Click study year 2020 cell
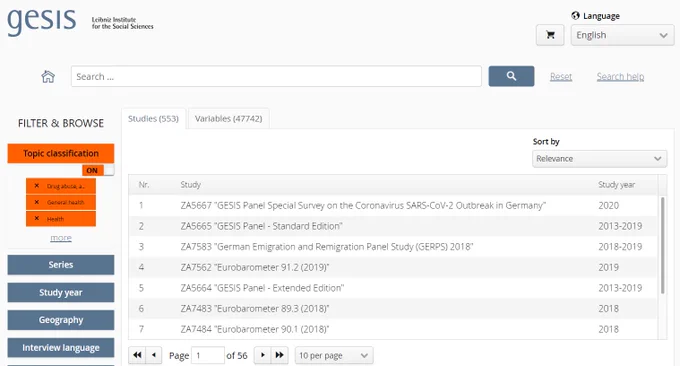 608,206
